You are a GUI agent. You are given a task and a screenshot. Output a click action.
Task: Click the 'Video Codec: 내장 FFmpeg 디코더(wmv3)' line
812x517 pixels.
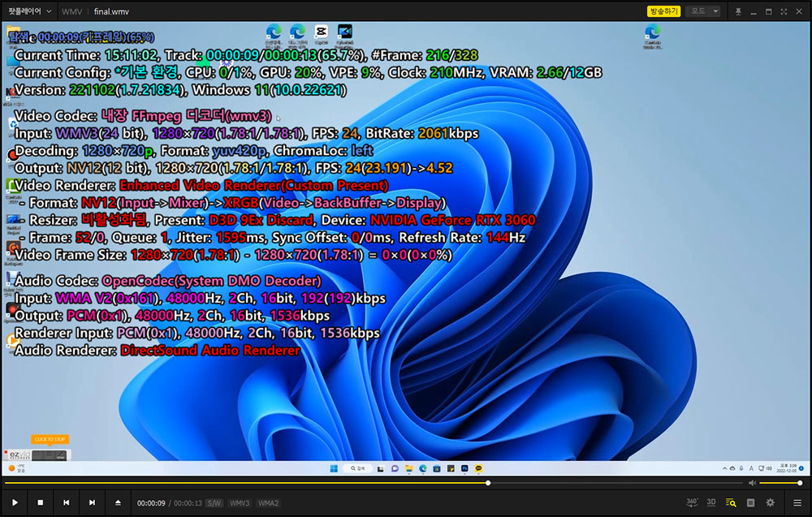pos(143,116)
